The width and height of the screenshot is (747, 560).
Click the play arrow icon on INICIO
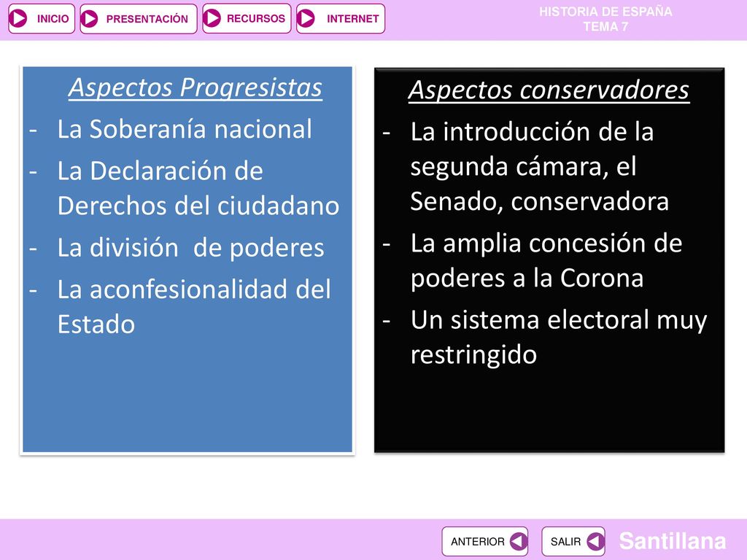(x=18, y=18)
